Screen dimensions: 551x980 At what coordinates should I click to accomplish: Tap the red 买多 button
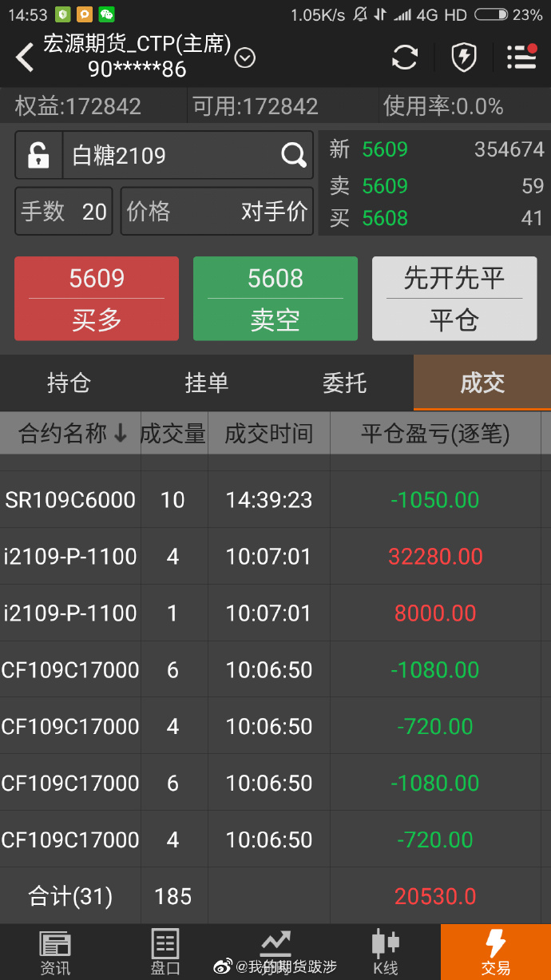point(97,299)
